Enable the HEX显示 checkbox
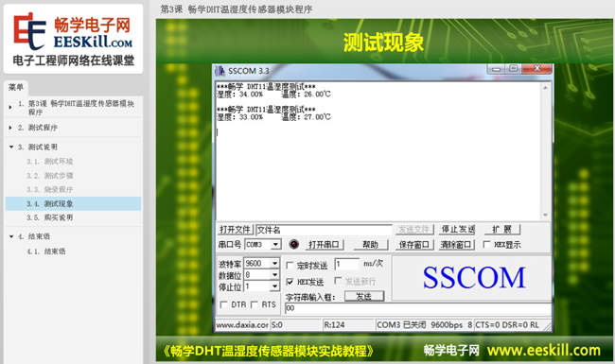Viewport: 615px width, 364px height. (486, 245)
